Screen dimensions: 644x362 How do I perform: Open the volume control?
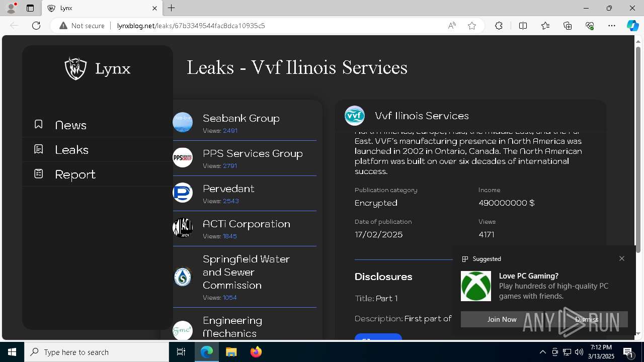(579, 352)
